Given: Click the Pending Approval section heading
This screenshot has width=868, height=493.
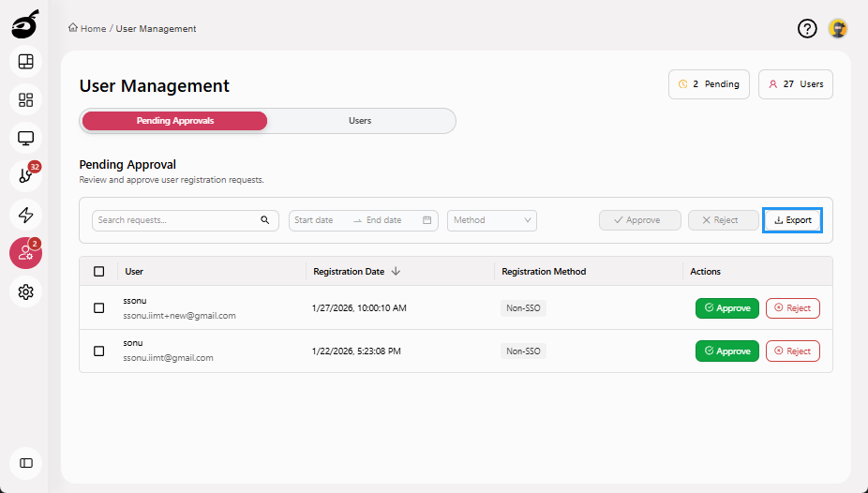Looking at the screenshot, I should 127,164.
